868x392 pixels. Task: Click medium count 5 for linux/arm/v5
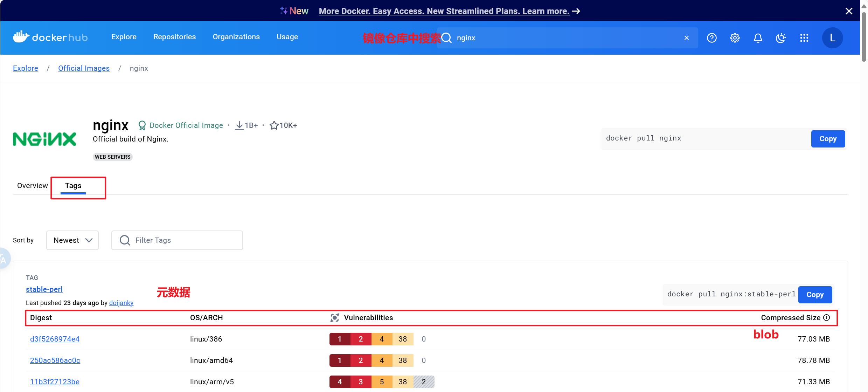(x=382, y=382)
